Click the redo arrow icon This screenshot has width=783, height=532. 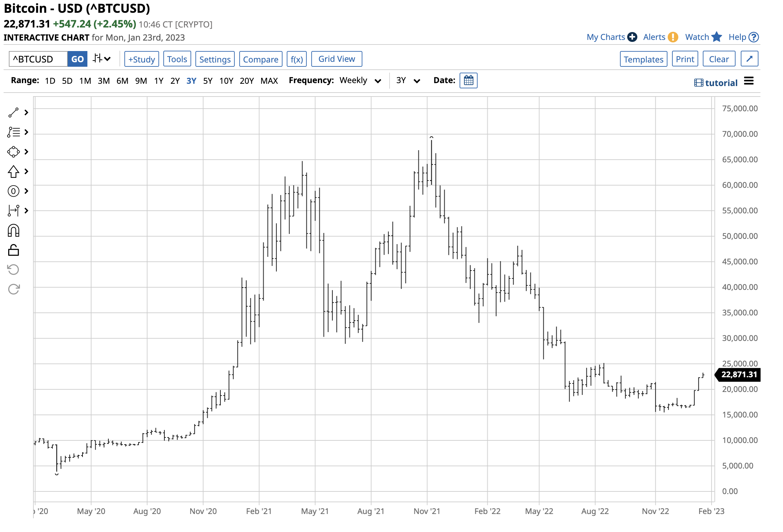(13, 289)
